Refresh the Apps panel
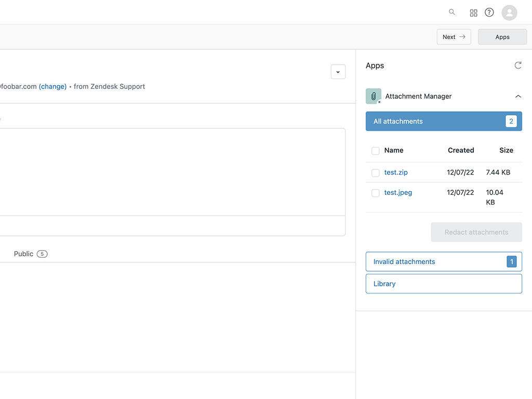 tap(518, 65)
